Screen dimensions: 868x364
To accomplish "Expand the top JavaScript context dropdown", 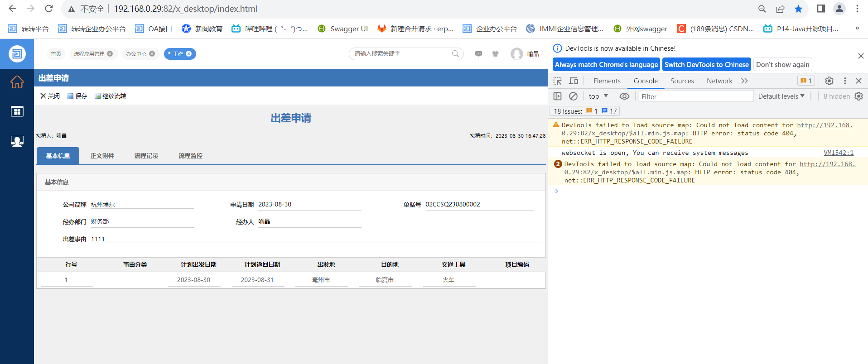I will point(598,96).
